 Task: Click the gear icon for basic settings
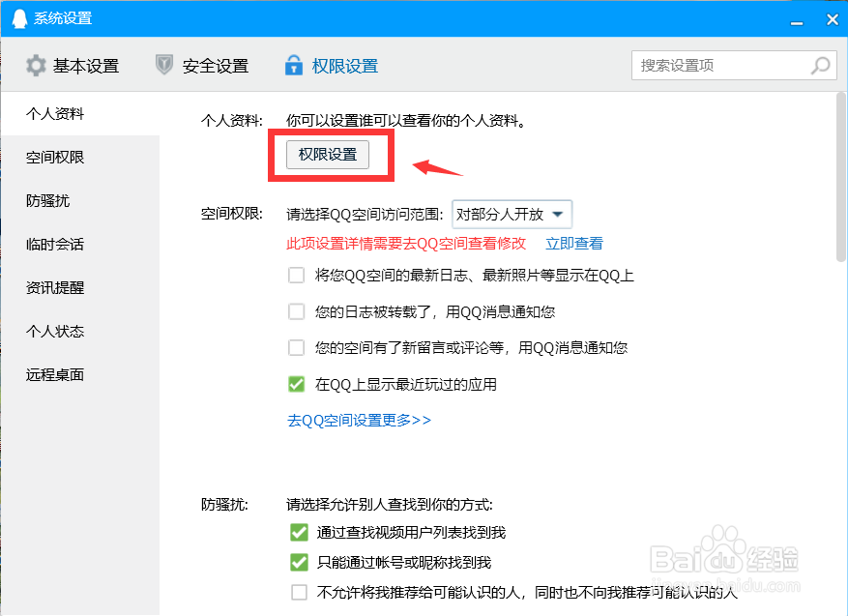36,66
